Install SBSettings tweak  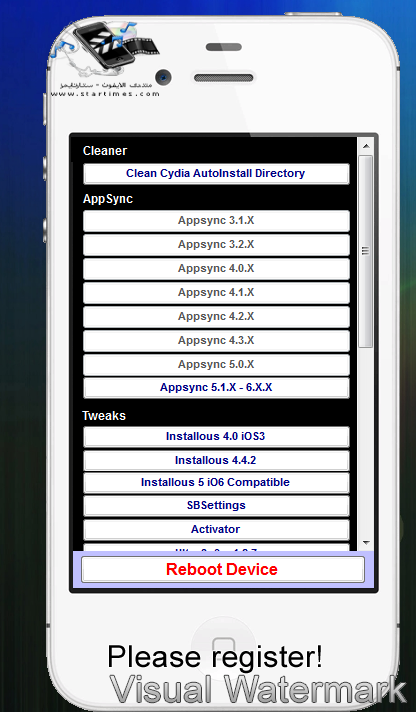[x=216, y=506]
